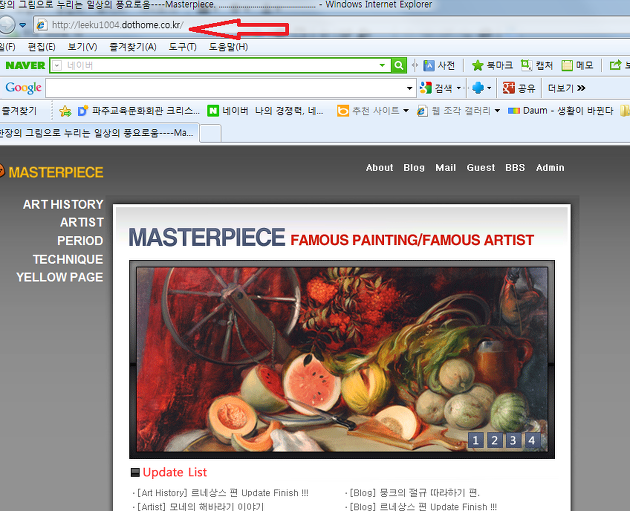Open ART HISTORY in the sidebar
The height and width of the screenshot is (511, 630).
[x=63, y=204]
